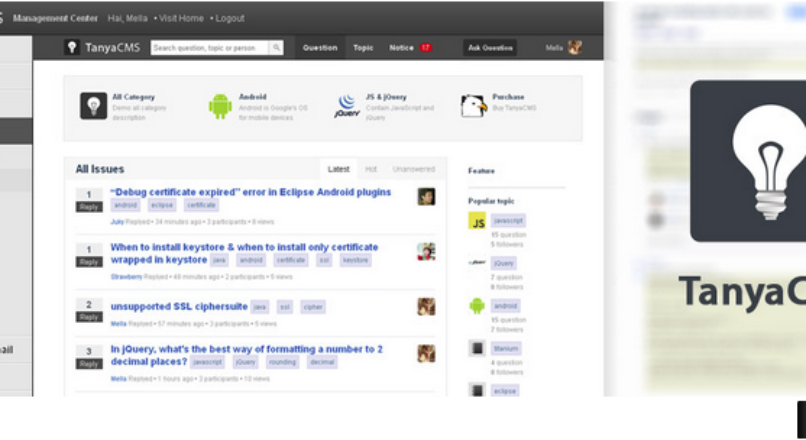Select the Android robot category icon
The height and width of the screenshot is (440, 806).
pos(220,106)
